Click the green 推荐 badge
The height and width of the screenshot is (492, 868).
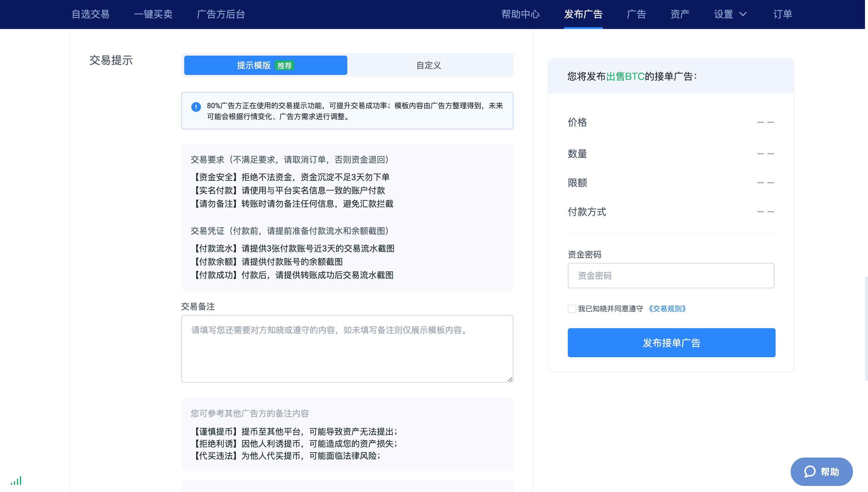click(284, 66)
